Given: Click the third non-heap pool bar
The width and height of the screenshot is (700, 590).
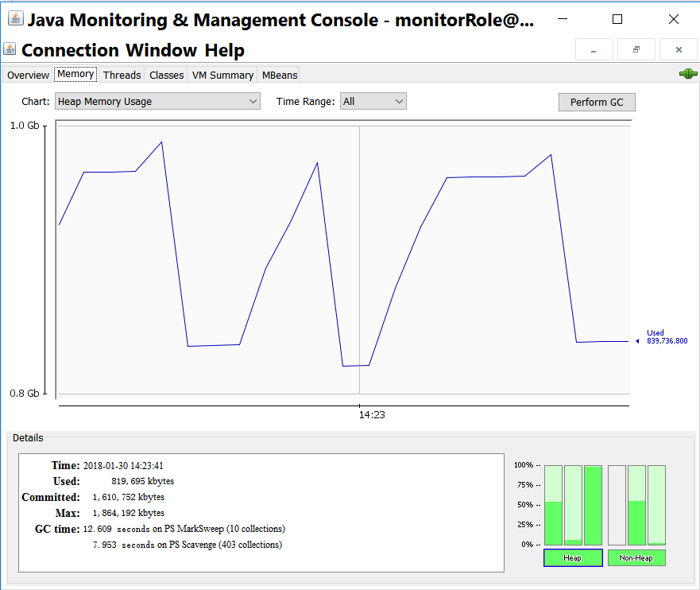Looking at the screenshot, I should pyautogui.click(x=656, y=505).
